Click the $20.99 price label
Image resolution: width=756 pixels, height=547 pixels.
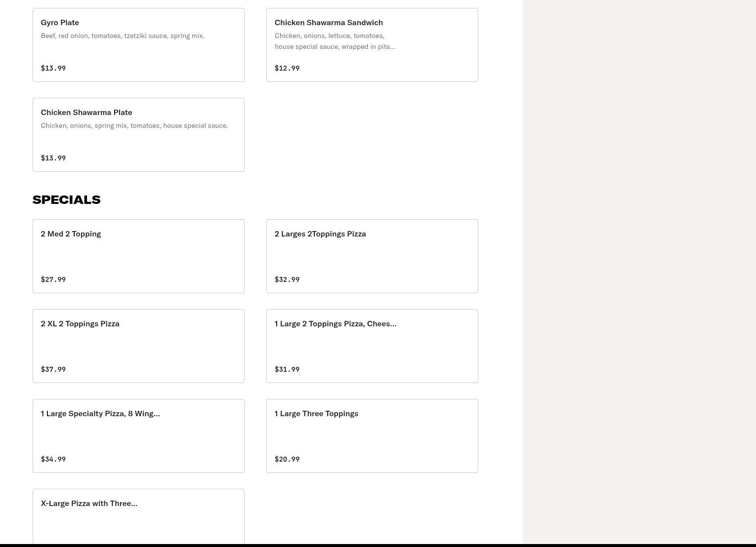[x=287, y=459]
